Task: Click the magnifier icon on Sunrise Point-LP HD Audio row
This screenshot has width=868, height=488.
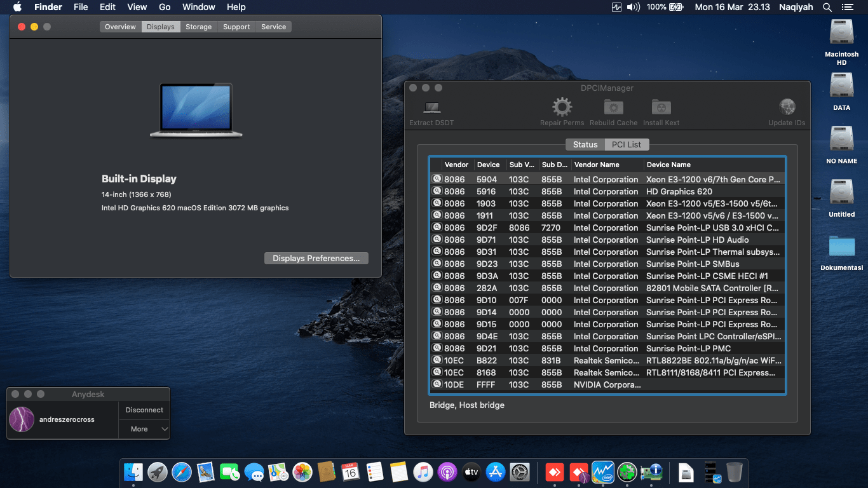Action: pos(437,240)
